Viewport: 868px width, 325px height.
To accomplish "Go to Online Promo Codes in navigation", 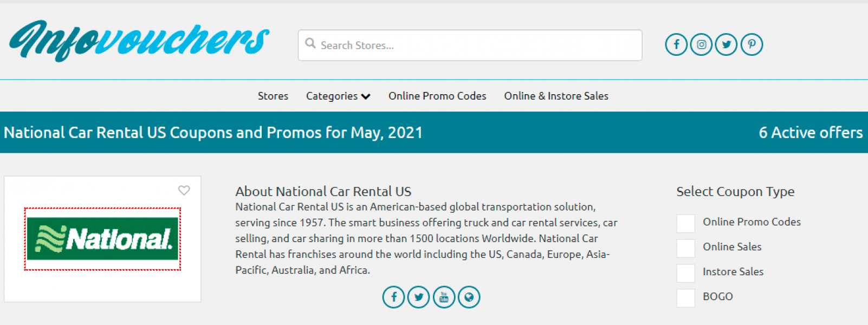I will [437, 96].
